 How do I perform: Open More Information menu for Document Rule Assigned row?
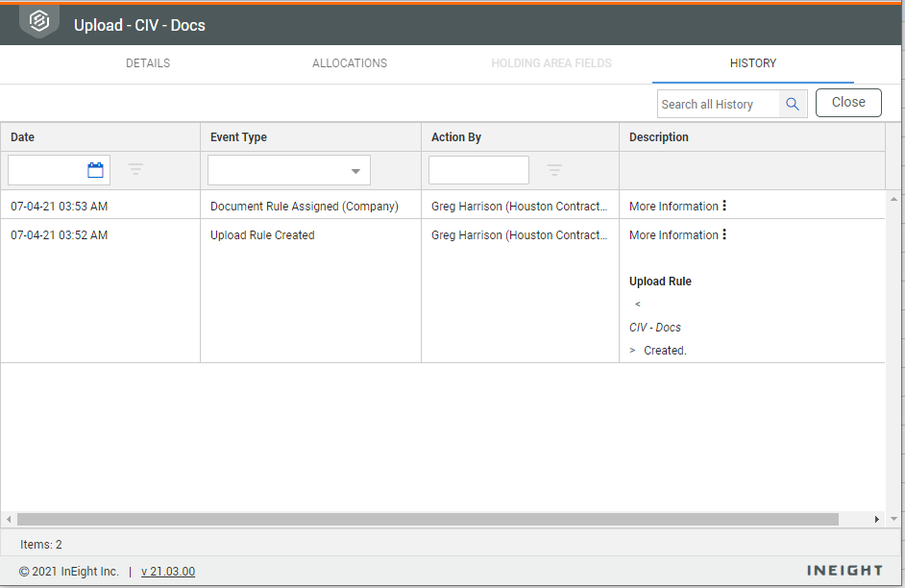[724, 206]
